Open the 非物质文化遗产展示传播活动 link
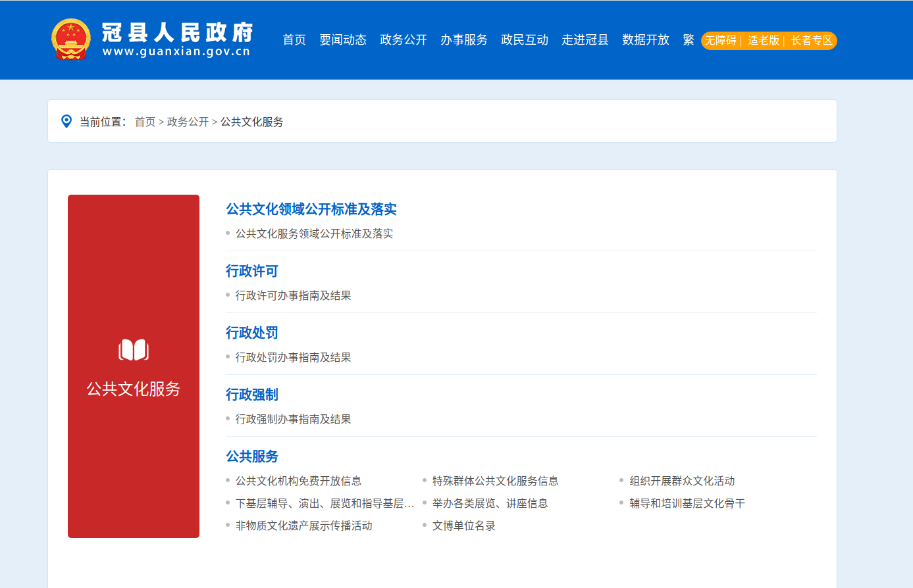This screenshot has width=913, height=588. [304, 526]
